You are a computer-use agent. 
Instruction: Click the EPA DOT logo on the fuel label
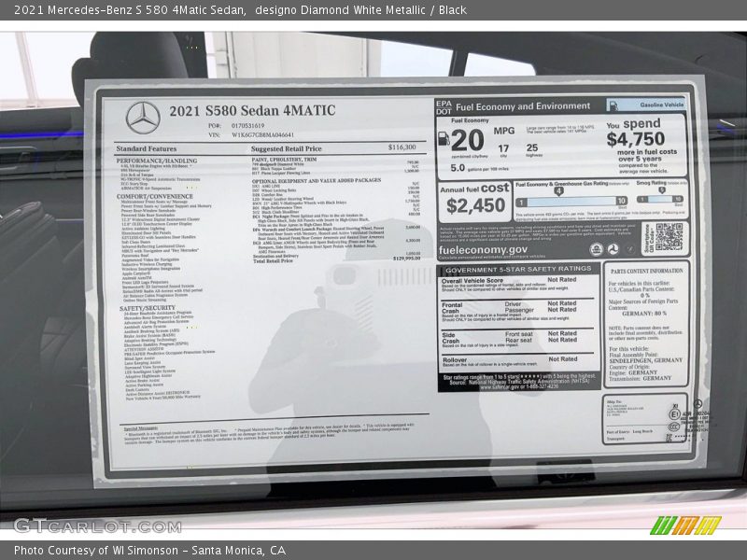(x=444, y=105)
